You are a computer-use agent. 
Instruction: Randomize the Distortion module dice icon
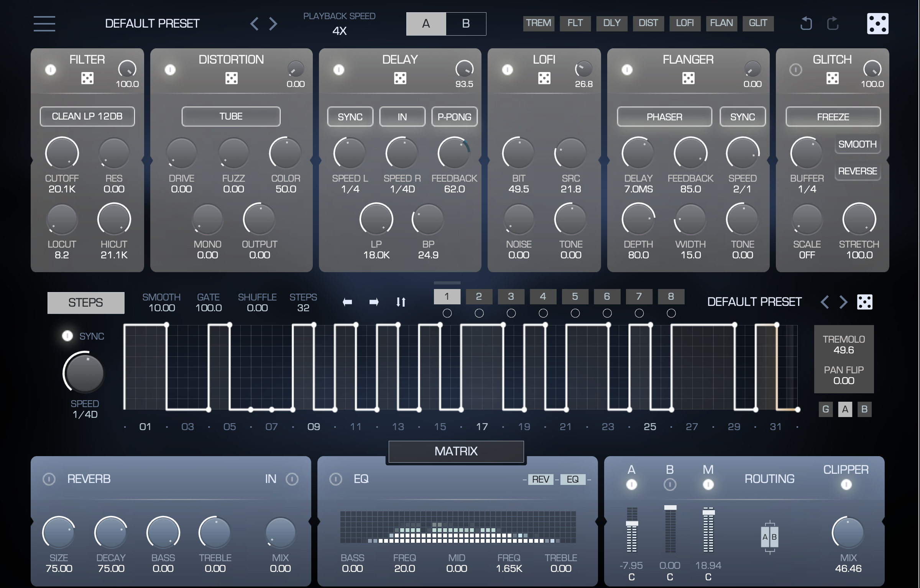[x=231, y=78]
